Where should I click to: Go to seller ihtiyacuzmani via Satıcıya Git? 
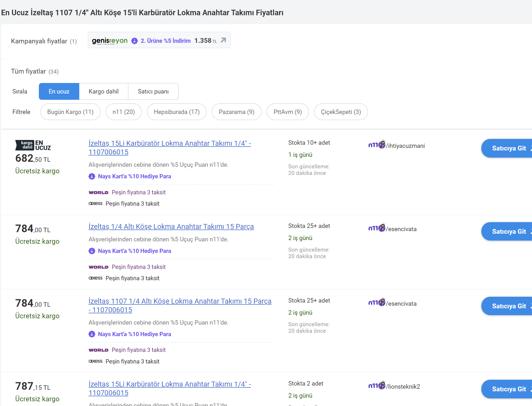(x=507, y=148)
